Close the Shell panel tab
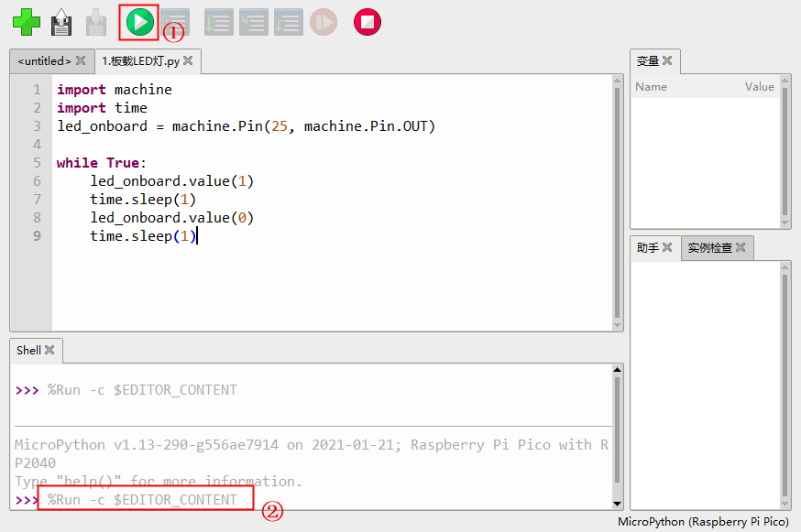Image resolution: width=801 pixels, height=532 pixels. click(x=49, y=350)
